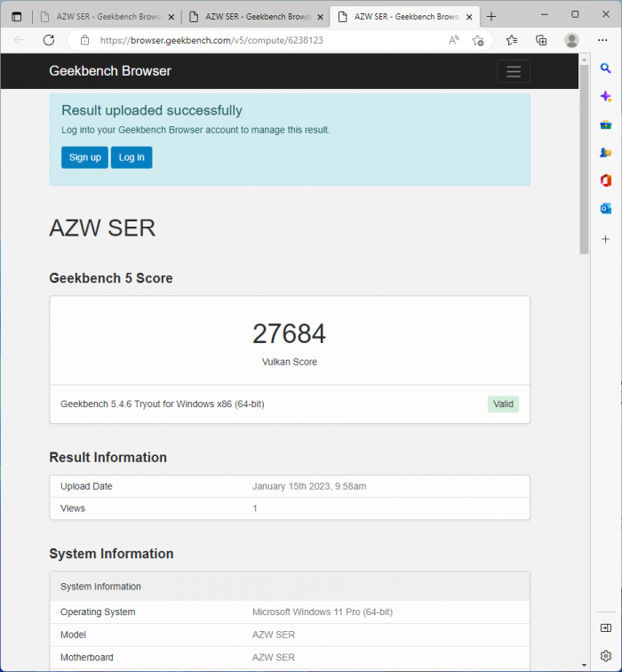Open sidebar settings gear

tap(606, 656)
